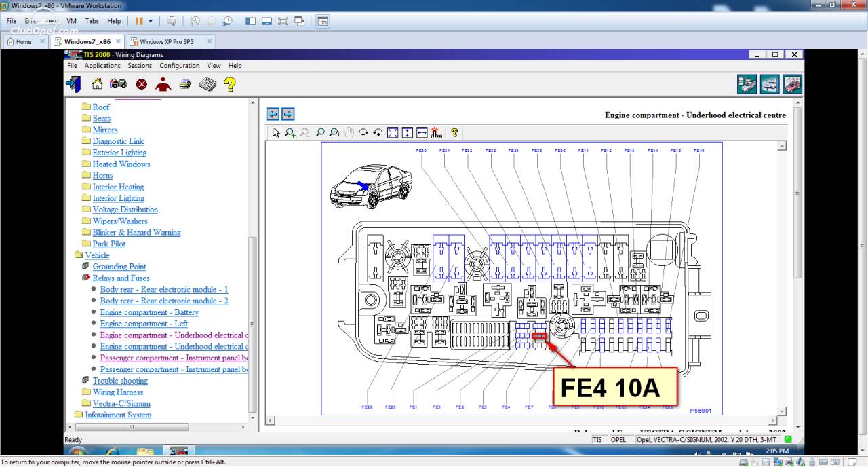Open Wipers/Washers folder
This screenshot has width=868, height=467.
click(120, 221)
